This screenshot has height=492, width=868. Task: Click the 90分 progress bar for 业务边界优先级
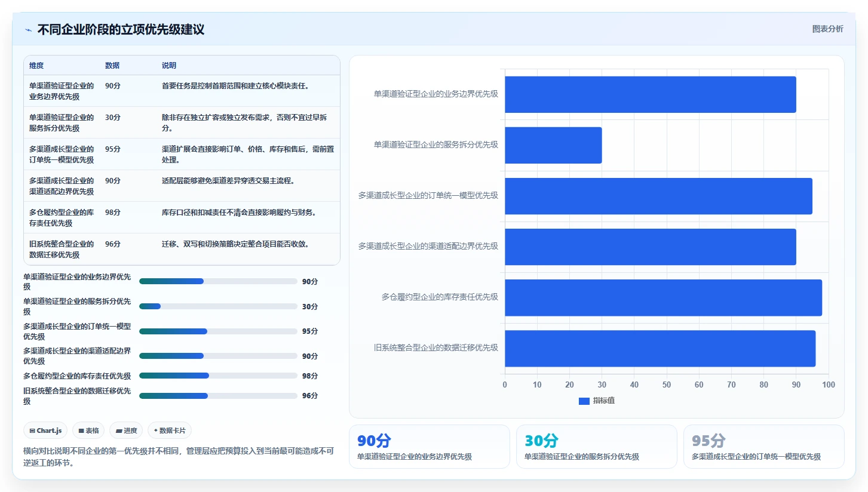[x=218, y=281]
